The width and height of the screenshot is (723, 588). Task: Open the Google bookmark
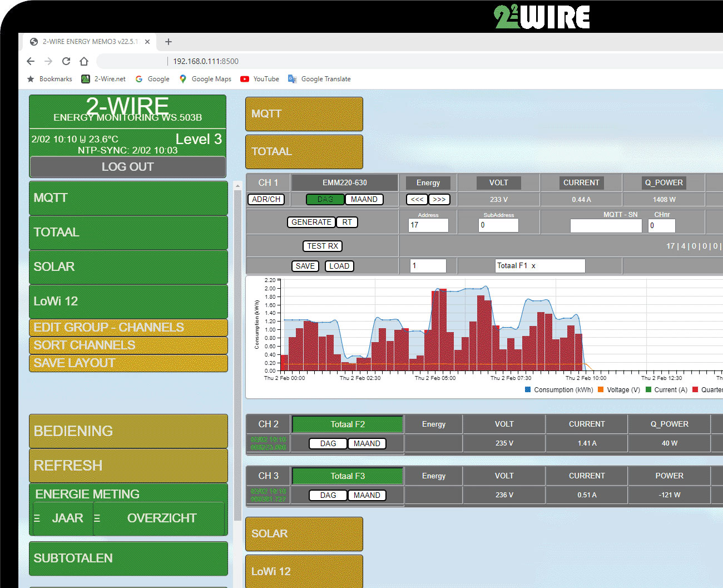click(152, 79)
